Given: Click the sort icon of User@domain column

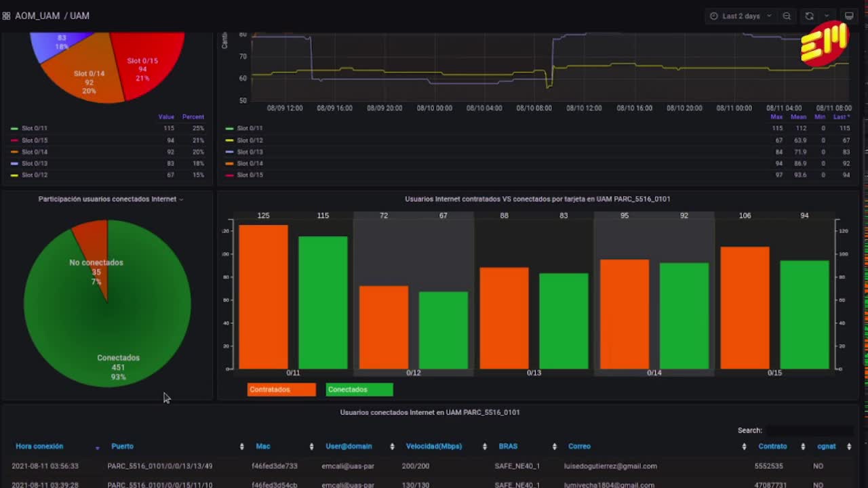Looking at the screenshot, I should point(392,447).
